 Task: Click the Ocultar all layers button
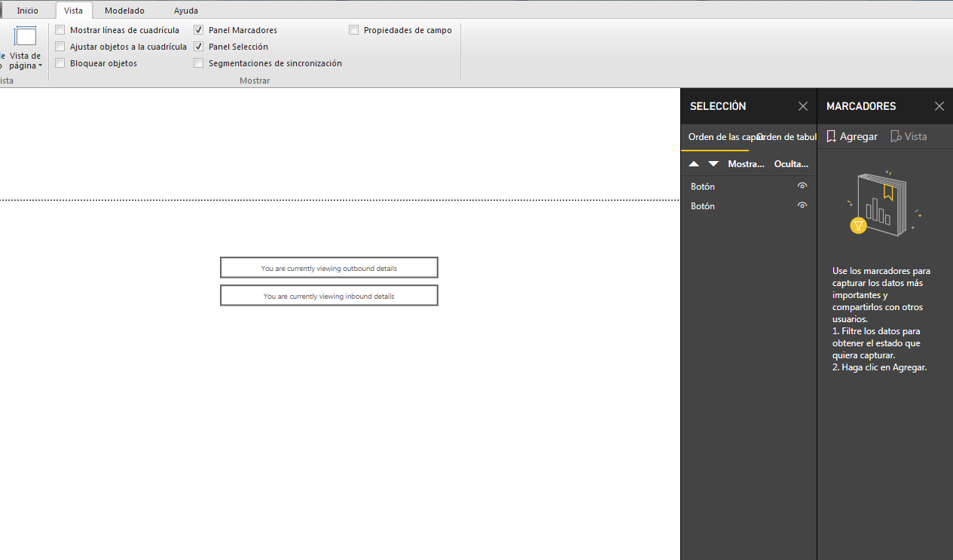791,164
